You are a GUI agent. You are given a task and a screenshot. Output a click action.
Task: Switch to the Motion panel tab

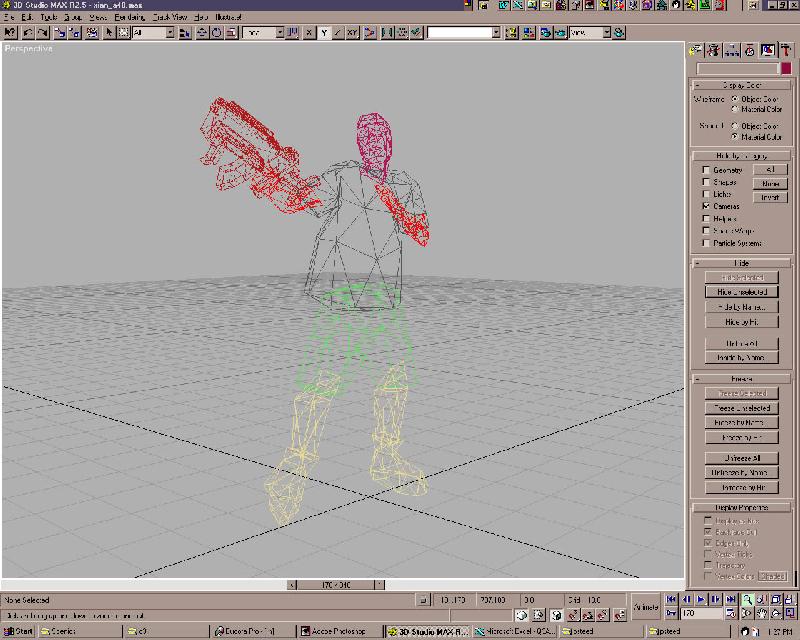click(x=749, y=50)
